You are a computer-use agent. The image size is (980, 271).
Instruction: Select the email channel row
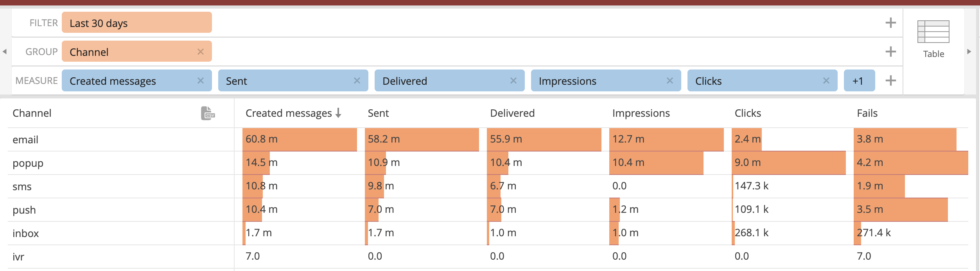click(25, 139)
